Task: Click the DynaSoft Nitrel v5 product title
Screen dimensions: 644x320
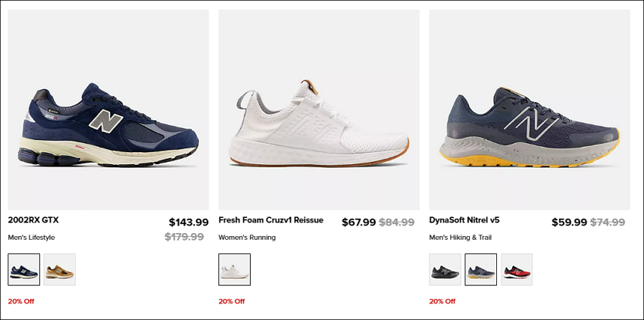Action: pos(464,220)
